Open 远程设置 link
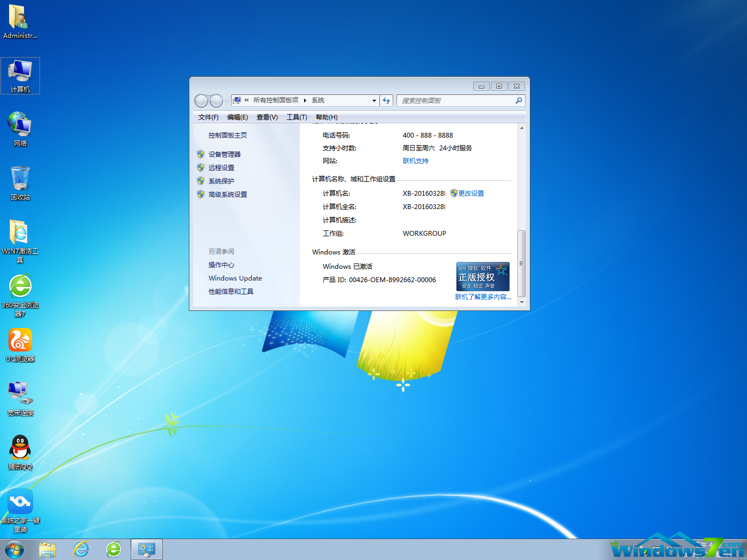Image resolution: width=747 pixels, height=560 pixels. [221, 167]
